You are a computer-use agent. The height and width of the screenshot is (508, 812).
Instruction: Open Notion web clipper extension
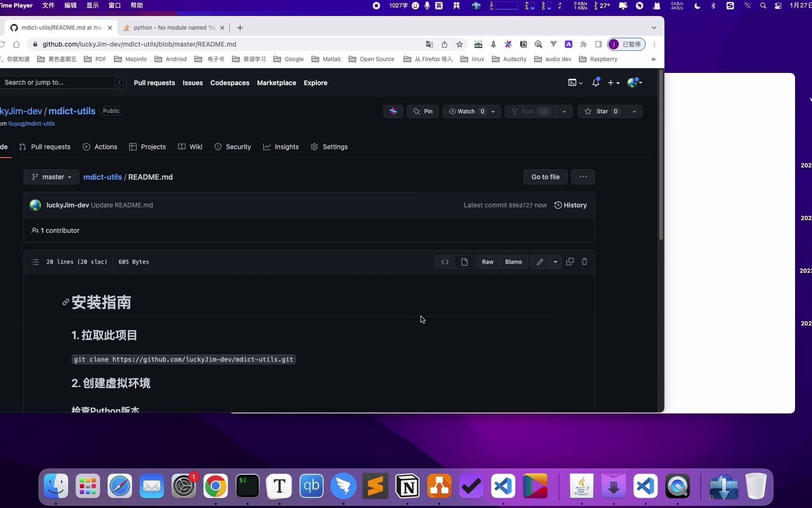[523, 44]
